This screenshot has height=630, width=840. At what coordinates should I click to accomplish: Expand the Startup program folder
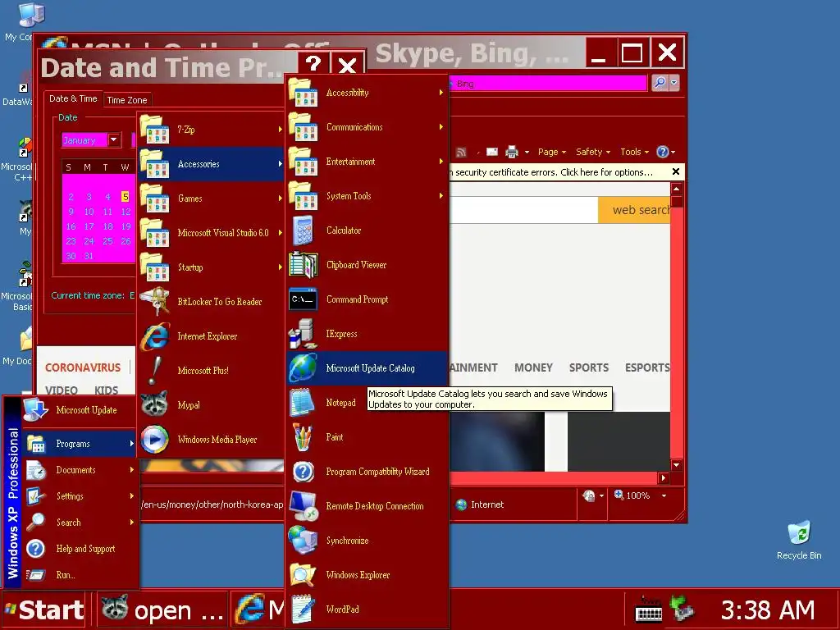point(211,267)
